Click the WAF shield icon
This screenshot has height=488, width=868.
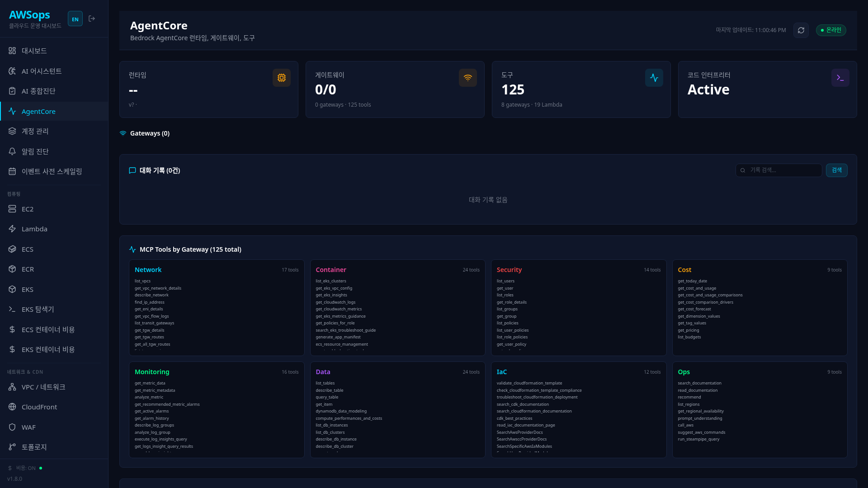coord(12,427)
